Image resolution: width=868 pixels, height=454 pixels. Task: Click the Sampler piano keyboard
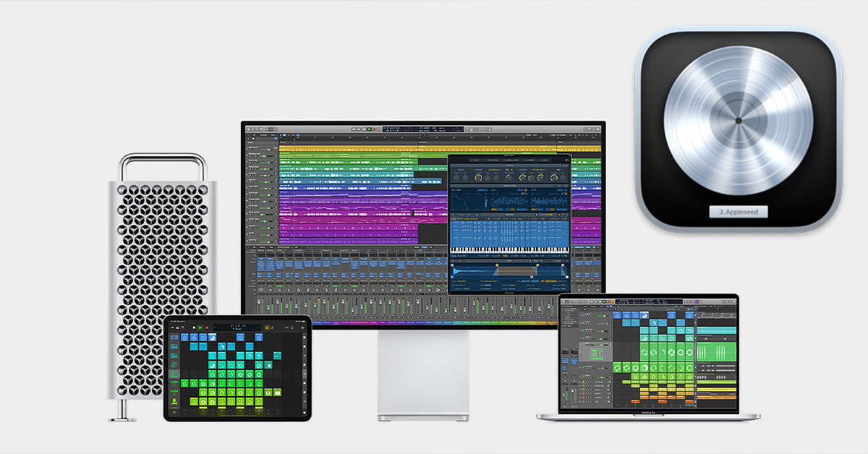click(x=509, y=250)
